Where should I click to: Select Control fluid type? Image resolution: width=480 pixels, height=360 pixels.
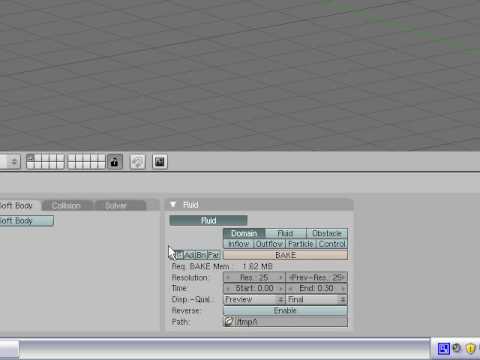[x=332, y=244]
